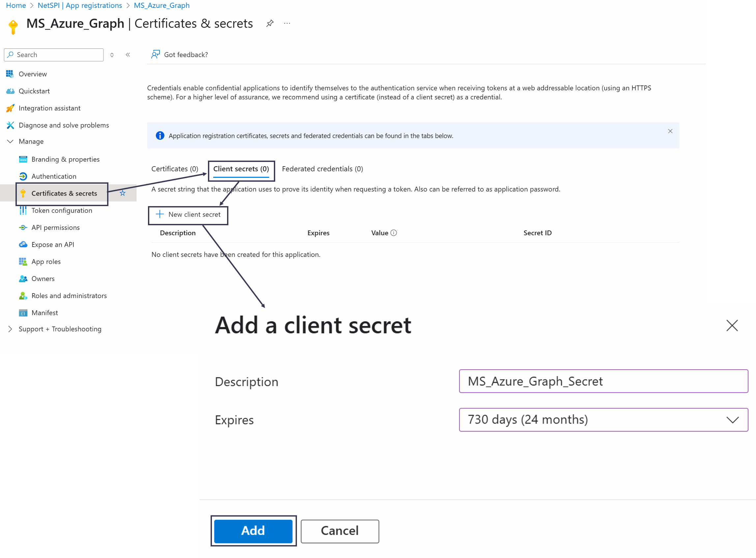Screen dimensions: 756x558
Task: Click the Got feedback person icon
Action: pyautogui.click(x=155, y=54)
